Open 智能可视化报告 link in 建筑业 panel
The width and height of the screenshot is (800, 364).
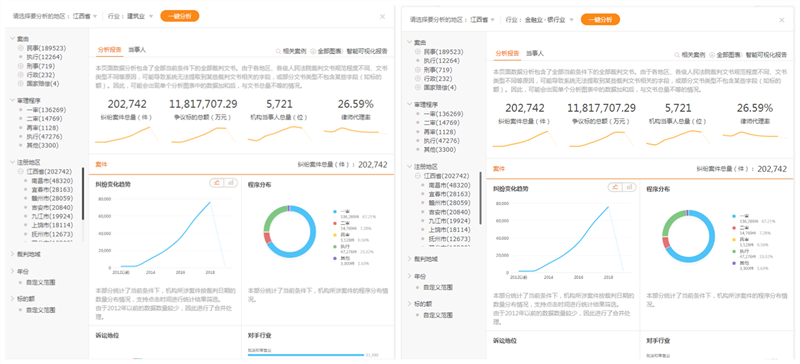coord(367,51)
